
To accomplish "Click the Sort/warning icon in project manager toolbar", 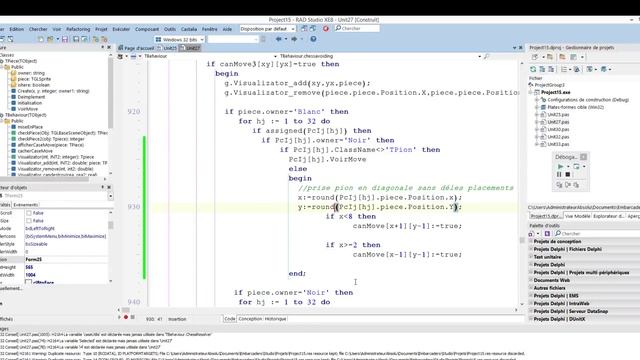I will (x=577, y=69).
